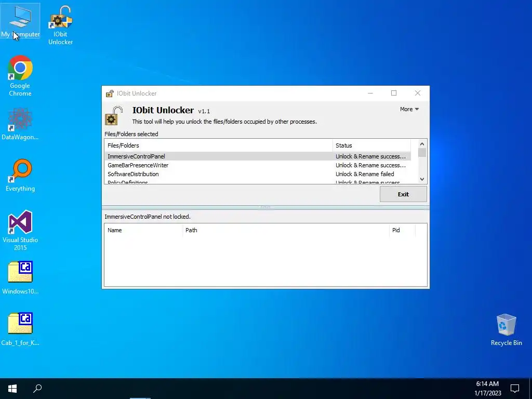Screen dimensions: 532x399
Task: Select ImmersiveControlPanel row
Action: pyautogui.click(x=258, y=156)
